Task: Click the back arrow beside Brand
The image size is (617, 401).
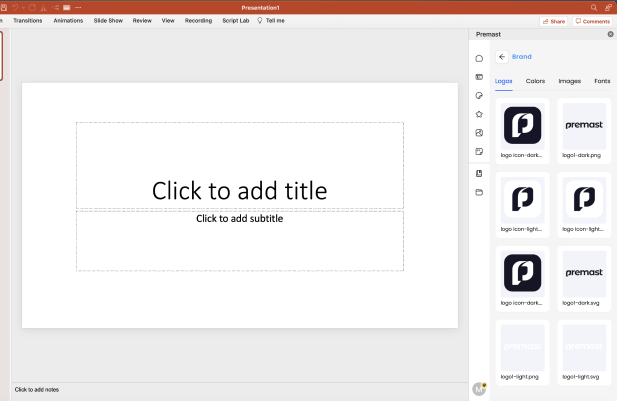Action: pos(502,57)
